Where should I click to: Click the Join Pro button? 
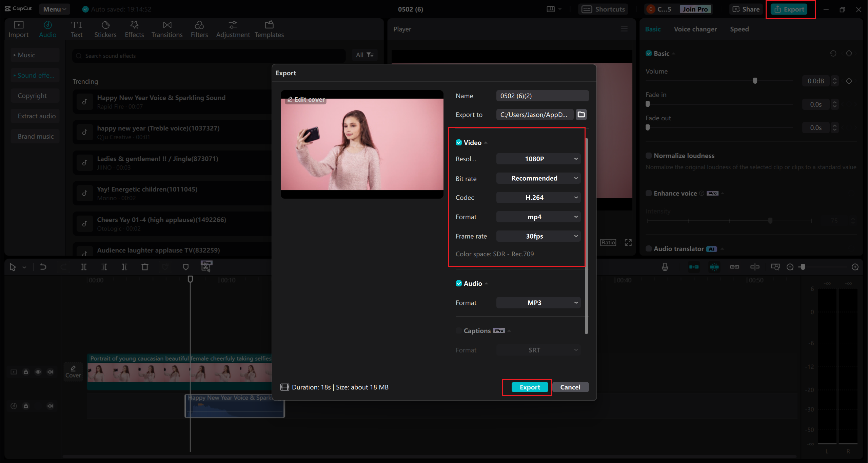click(695, 9)
